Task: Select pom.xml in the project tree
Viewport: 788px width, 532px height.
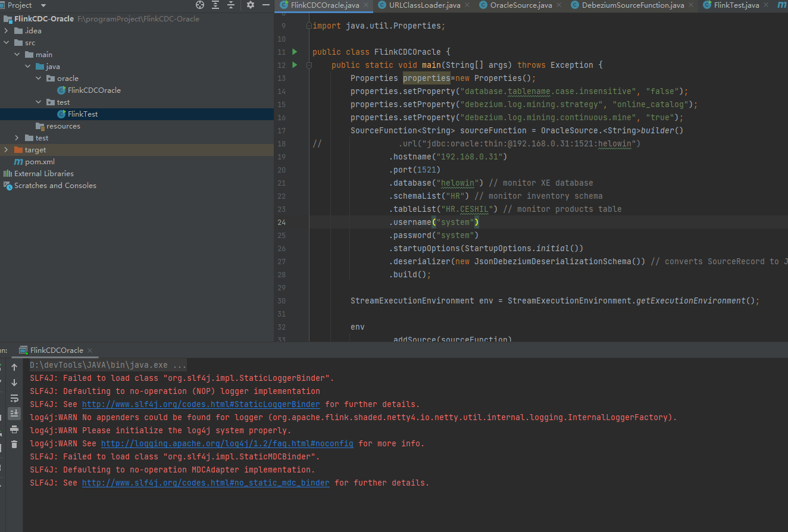Action: click(x=40, y=162)
